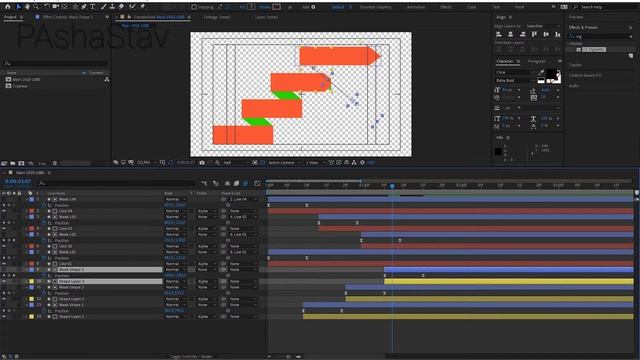Take snapshot with viewer camera icon
Screen dimensions: 640x360
202,162
